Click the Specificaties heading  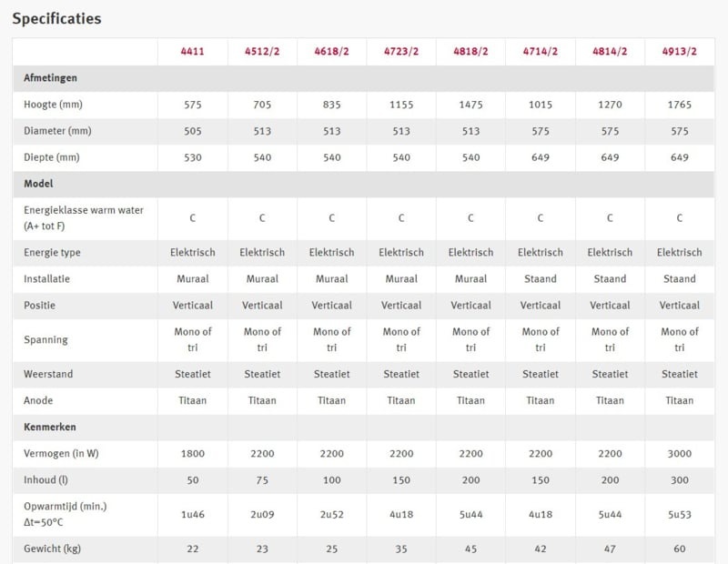click(x=56, y=18)
